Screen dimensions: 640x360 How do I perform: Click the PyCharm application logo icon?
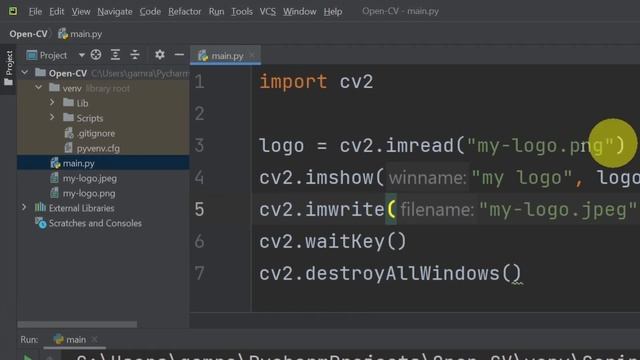(x=13, y=11)
